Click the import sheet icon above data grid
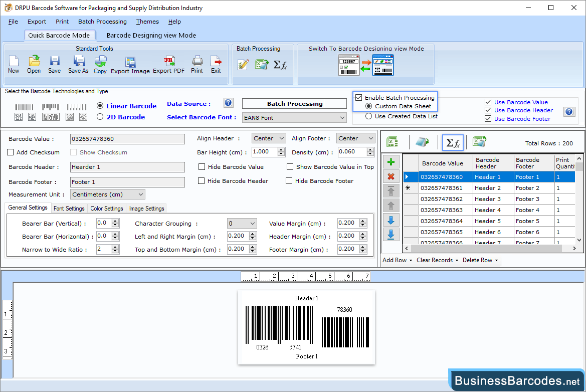This screenshot has height=392, width=586. tap(422, 142)
